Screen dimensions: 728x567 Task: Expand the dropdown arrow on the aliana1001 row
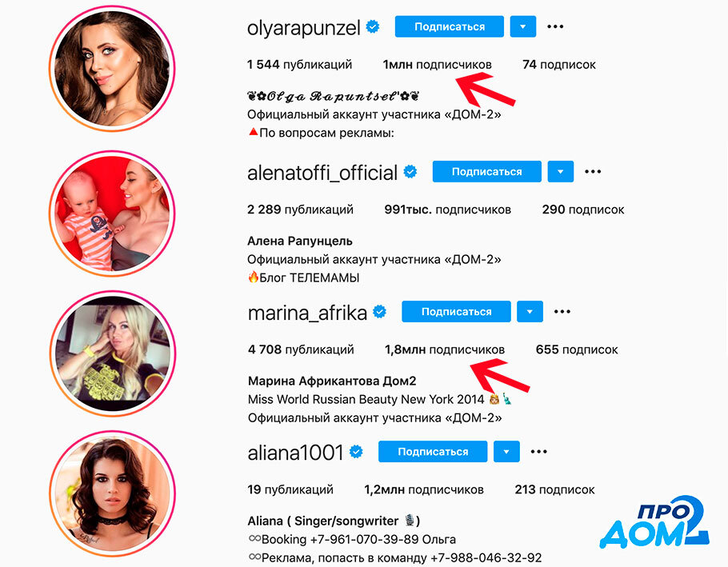coord(506,452)
